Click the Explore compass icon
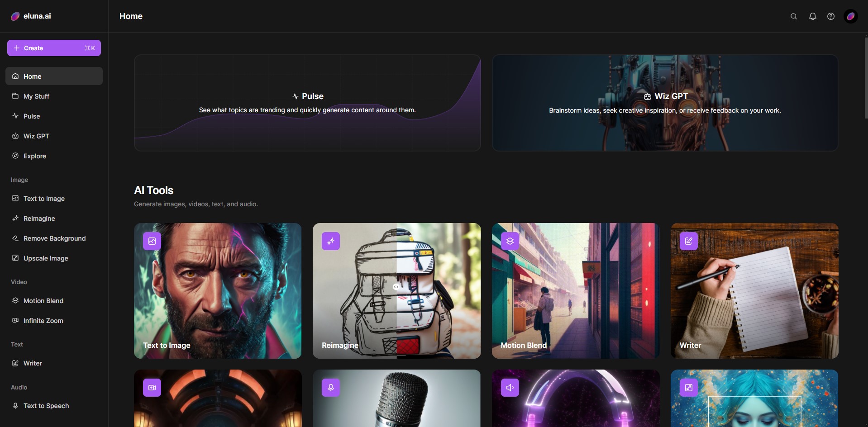The width and height of the screenshot is (868, 427). pos(15,156)
